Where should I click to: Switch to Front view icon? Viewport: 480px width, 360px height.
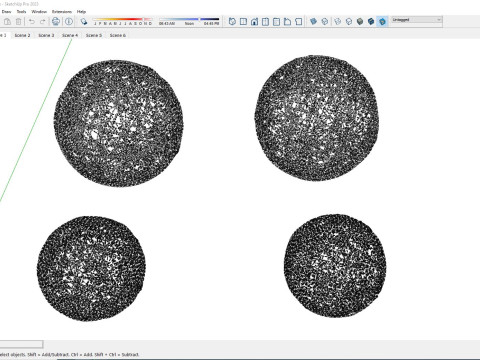tap(255, 22)
